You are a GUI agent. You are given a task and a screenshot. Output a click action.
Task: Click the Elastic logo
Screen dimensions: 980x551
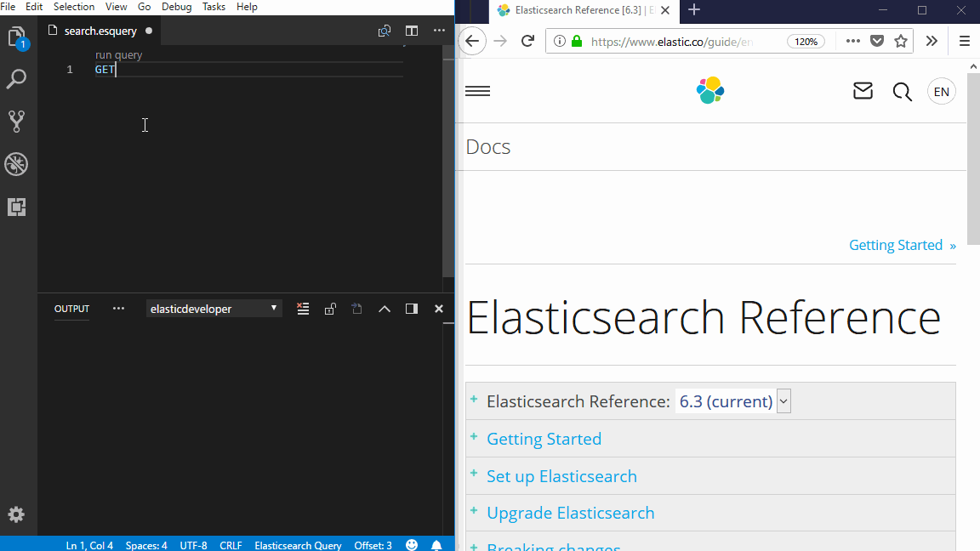710,91
